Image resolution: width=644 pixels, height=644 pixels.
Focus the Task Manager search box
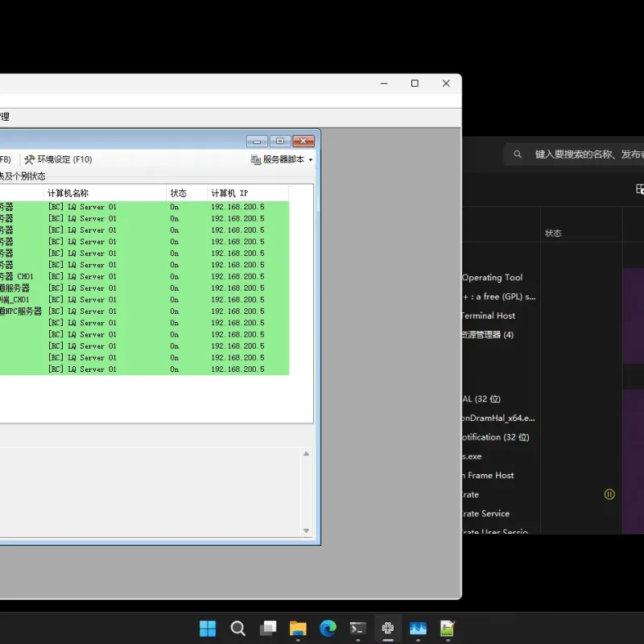coord(574,155)
